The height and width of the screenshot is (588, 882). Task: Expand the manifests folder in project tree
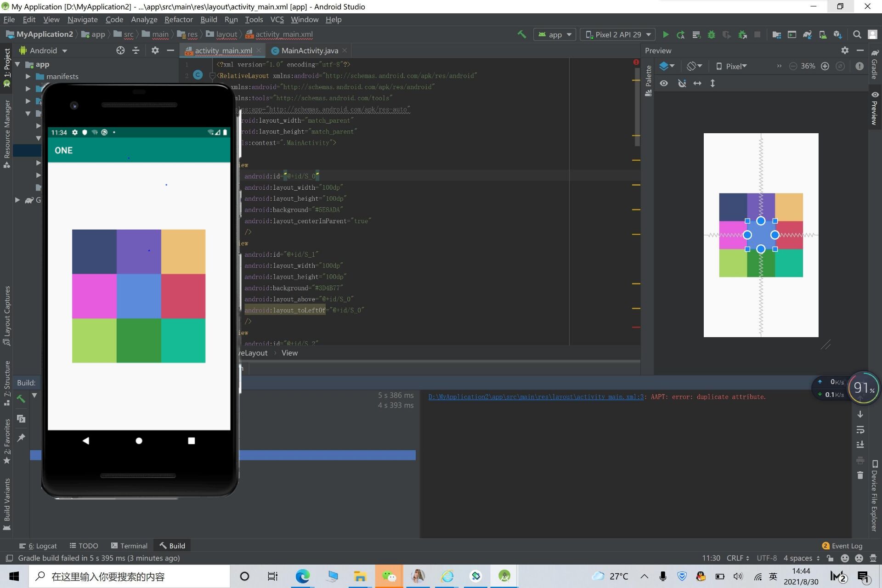pyautogui.click(x=28, y=76)
